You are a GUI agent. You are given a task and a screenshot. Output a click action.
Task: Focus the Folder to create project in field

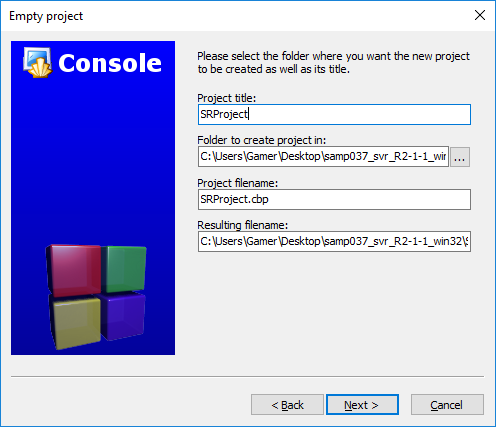click(x=323, y=156)
